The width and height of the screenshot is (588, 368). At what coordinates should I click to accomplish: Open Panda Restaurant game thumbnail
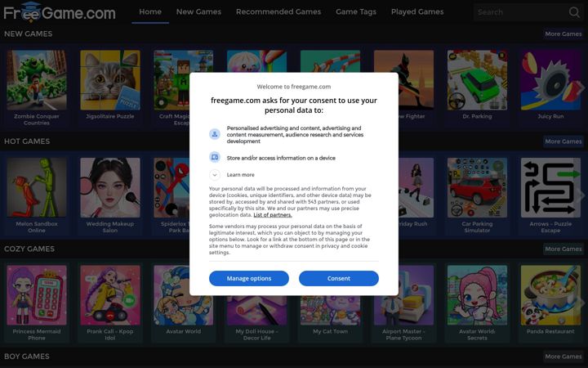coord(550,295)
